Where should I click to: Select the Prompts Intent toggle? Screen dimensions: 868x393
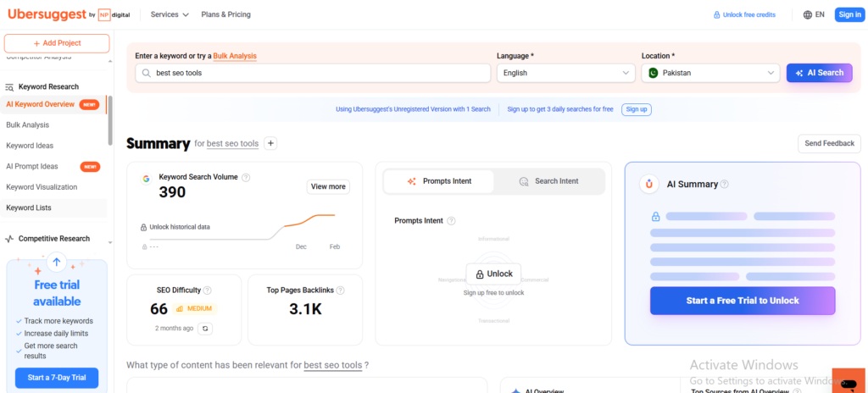tap(439, 181)
